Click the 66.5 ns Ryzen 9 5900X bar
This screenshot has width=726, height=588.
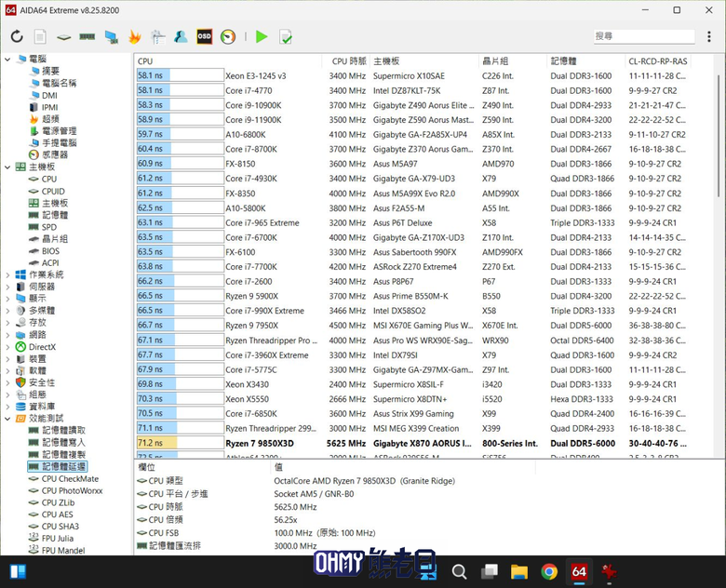[181, 296]
